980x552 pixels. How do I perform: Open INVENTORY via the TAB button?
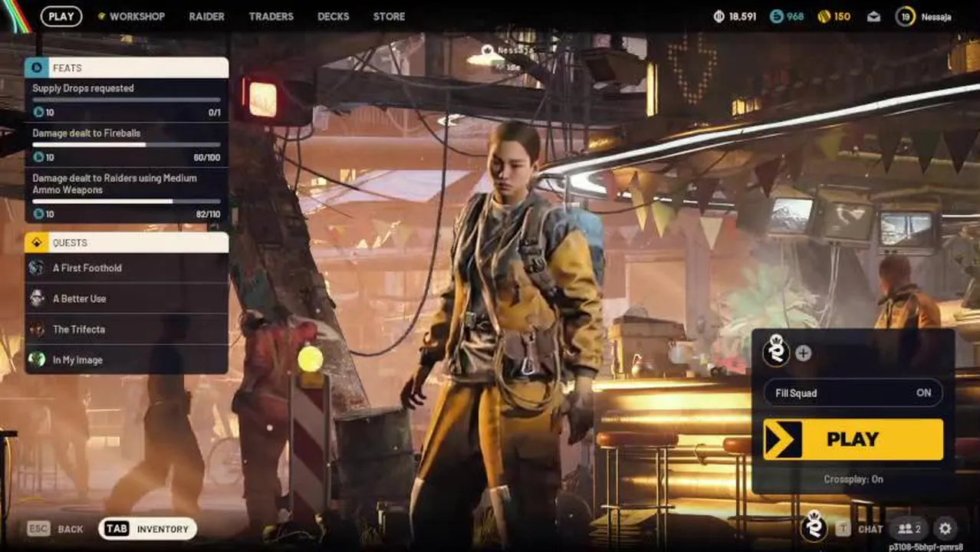click(147, 528)
